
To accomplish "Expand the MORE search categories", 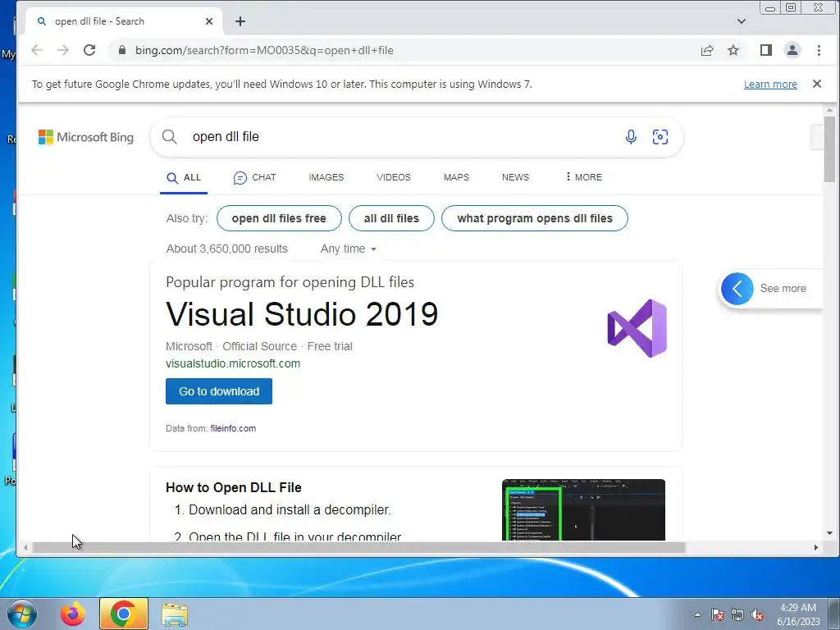I will coord(584,177).
